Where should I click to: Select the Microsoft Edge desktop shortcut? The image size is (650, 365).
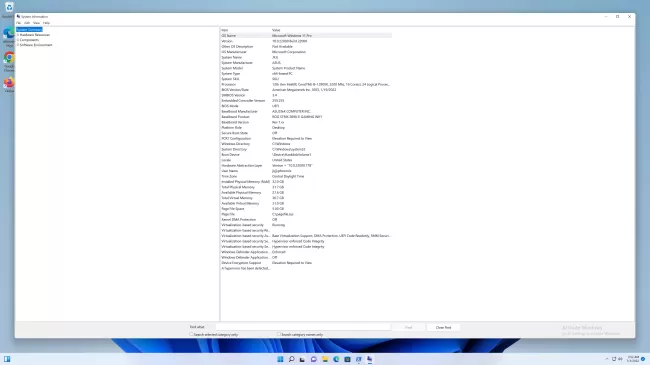9,36
